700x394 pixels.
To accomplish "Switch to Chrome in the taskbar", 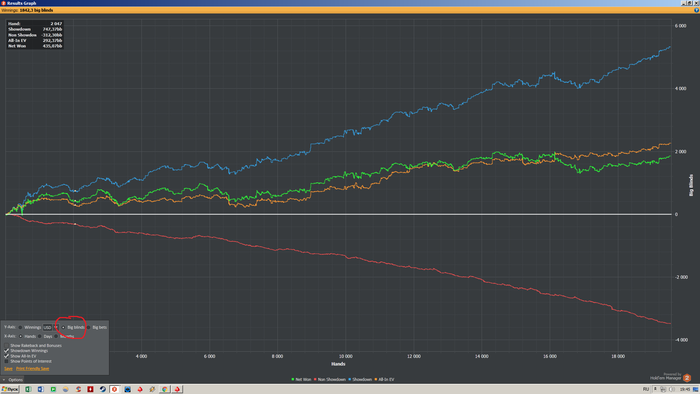I will click(x=165, y=389).
